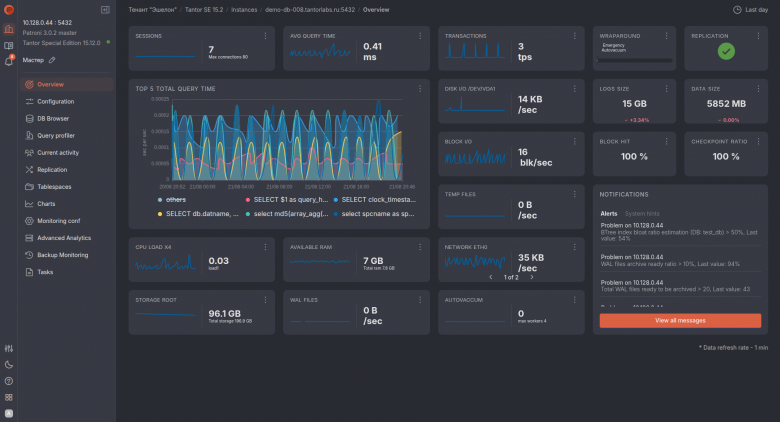Click the replication green check status icon
This screenshot has height=422, width=780.
[726, 51]
